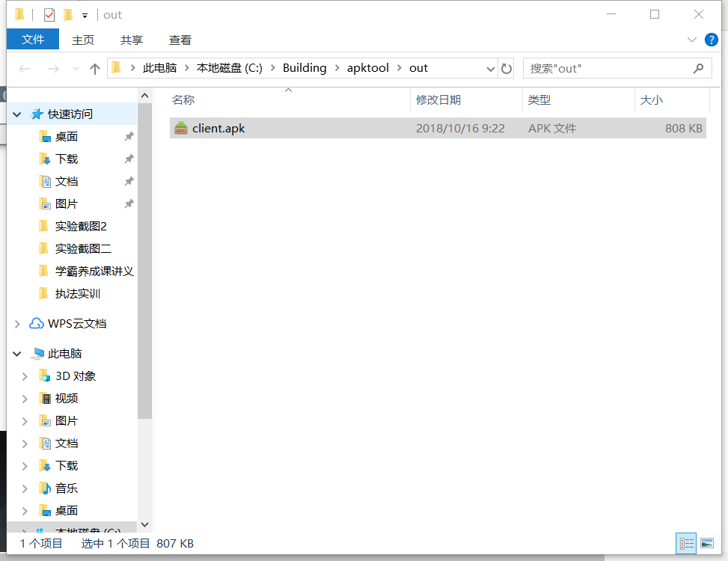Open pinned 文档 under quick access
Screen dimensions: 728x561
[67, 182]
